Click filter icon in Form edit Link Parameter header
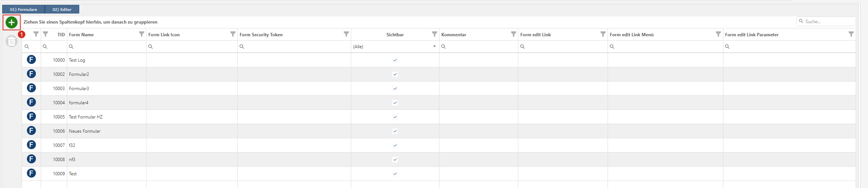 851,34
